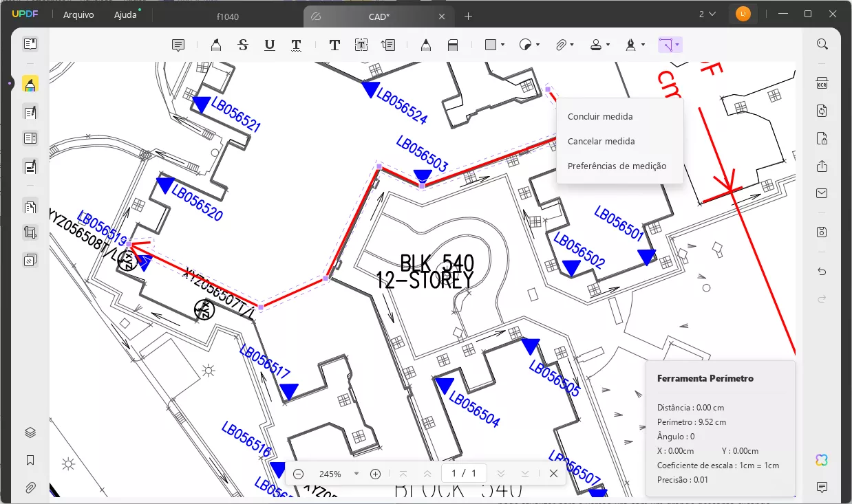This screenshot has height=504, width=852.
Task: Open the form preparation mode in sidebar
Action: tap(30, 166)
